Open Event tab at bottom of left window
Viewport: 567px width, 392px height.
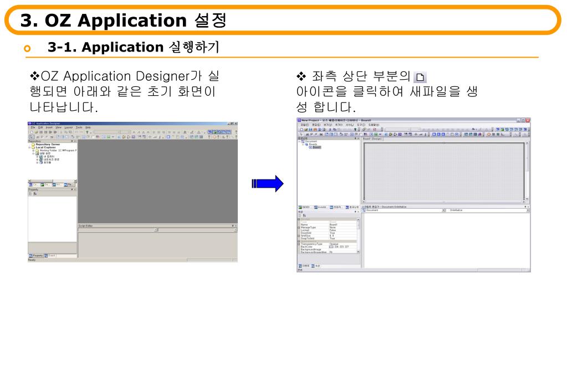[x=50, y=255]
